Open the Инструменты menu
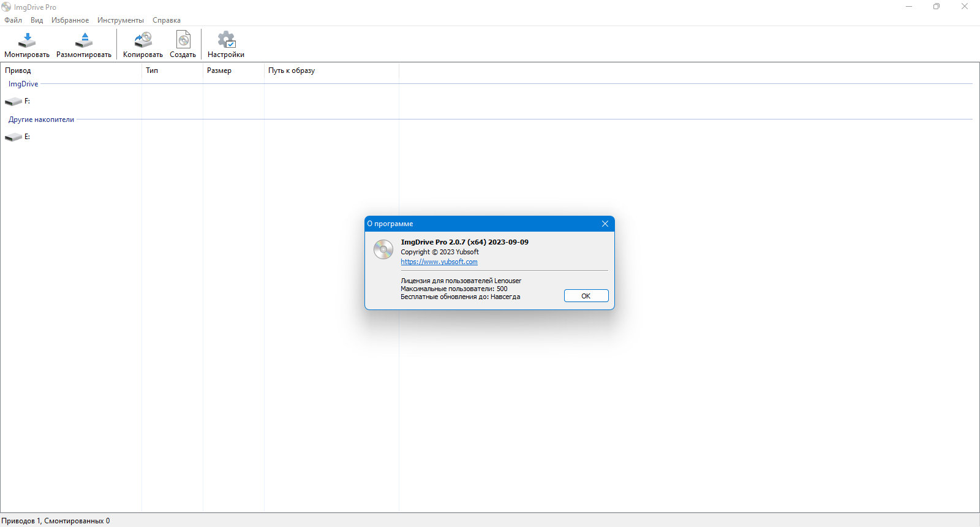The width and height of the screenshot is (980, 527). point(121,20)
